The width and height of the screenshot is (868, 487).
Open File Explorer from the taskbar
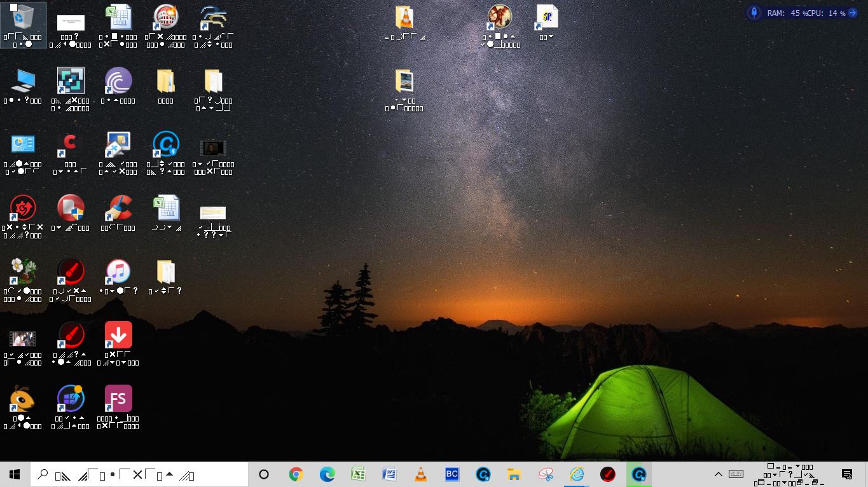click(514, 474)
